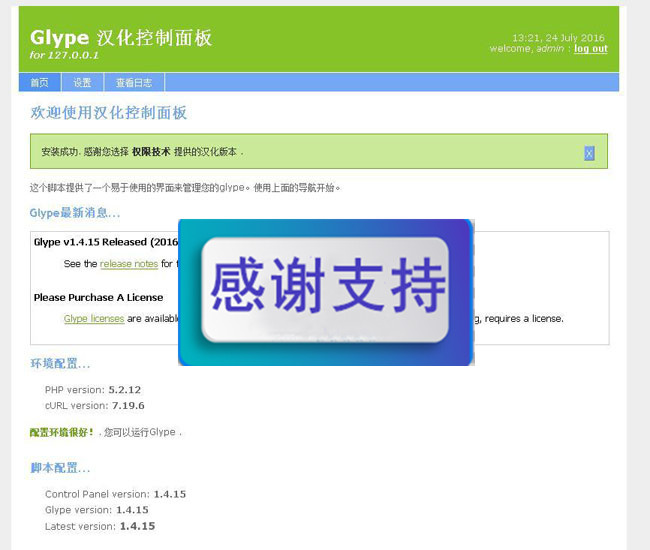Click the Glype最新消息 heading
The width and height of the screenshot is (650, 550).
coord(75,213)
